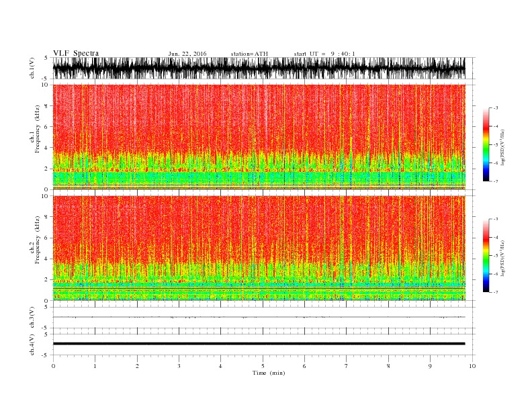Click the thick ch.4 voltage trace line
Viewport: 532px width, 411px height.
pos(259,344)
